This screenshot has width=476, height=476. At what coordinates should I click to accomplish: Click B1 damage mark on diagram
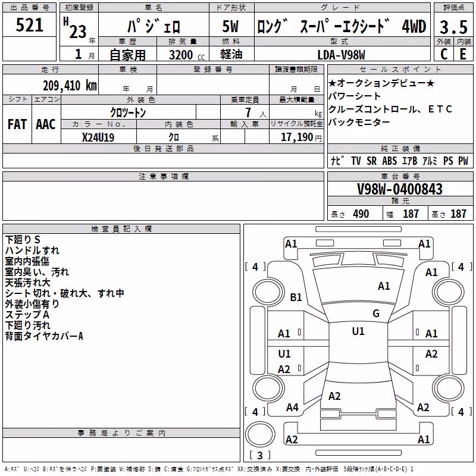(x=296, y=297)
